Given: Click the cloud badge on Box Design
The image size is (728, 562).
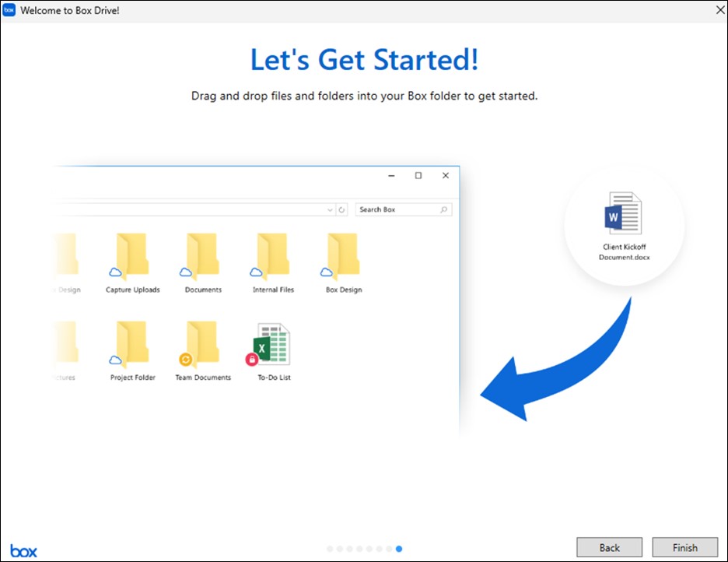Looking at the screenshot, I should [x=327, y=272].
